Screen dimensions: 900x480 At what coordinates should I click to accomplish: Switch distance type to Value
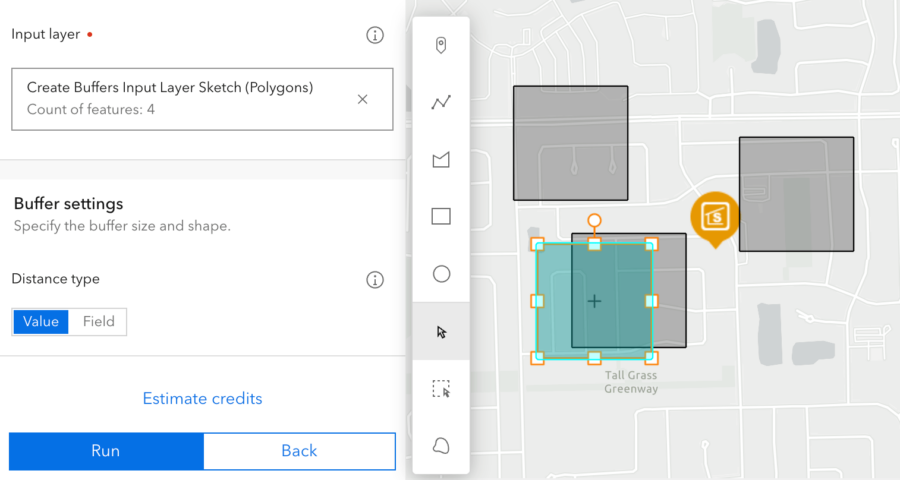[41, 322]
